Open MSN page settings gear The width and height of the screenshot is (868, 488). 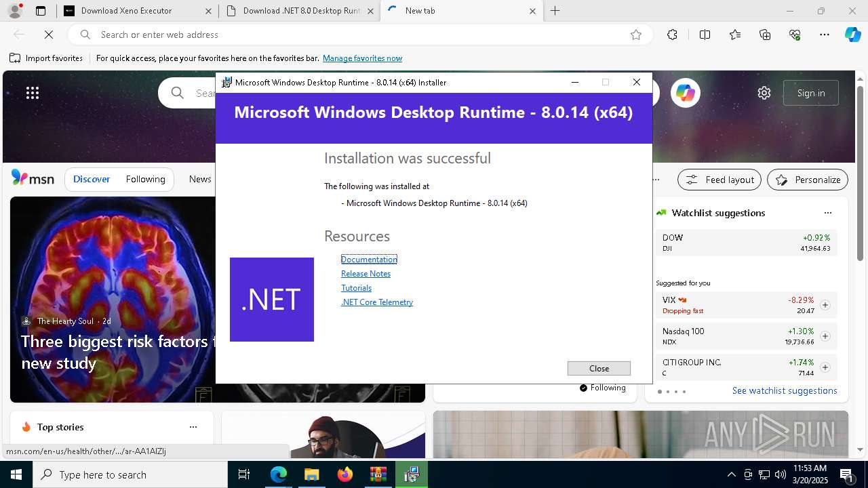[764, 93]
